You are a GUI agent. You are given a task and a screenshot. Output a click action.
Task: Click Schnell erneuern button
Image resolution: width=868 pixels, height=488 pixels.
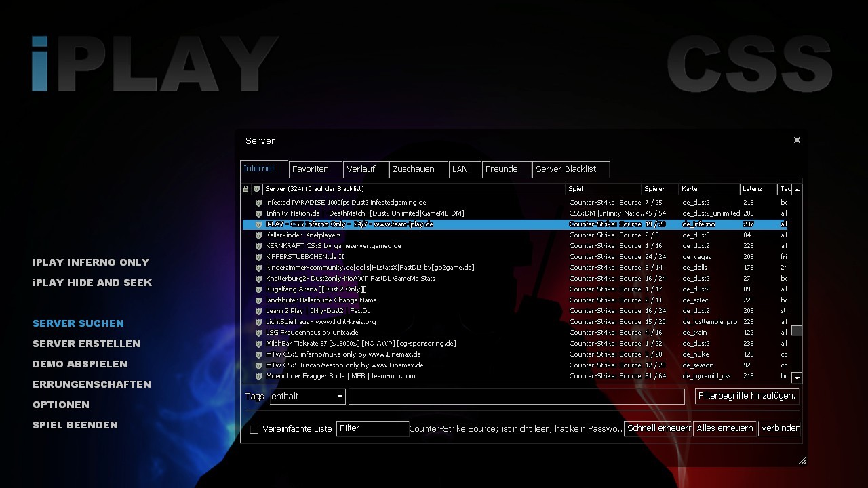click(658, 428)
